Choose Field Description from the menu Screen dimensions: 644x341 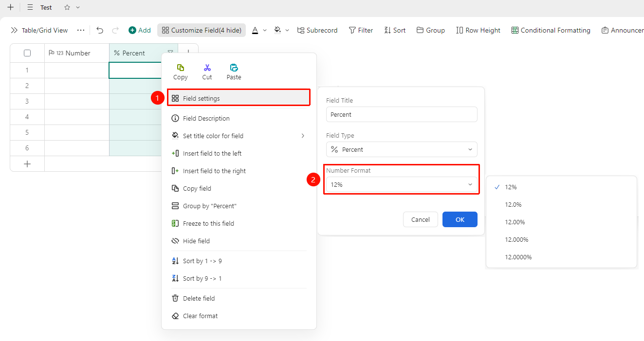point(239,118)
